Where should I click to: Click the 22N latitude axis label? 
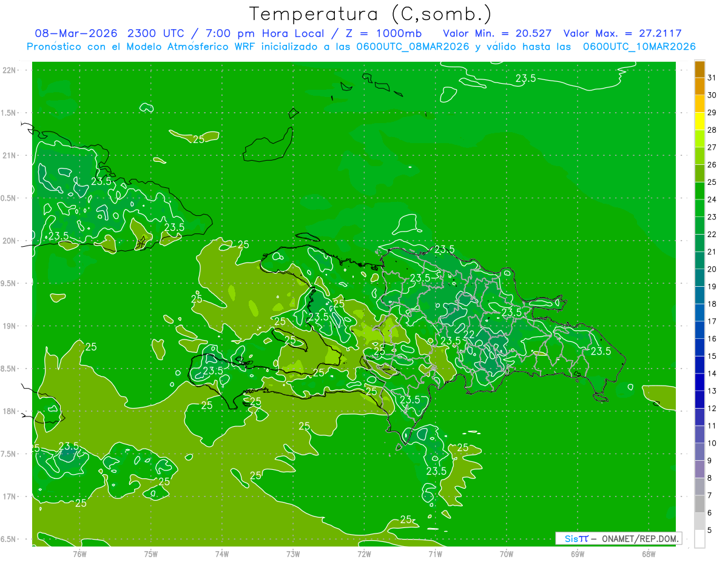point(9,70)
